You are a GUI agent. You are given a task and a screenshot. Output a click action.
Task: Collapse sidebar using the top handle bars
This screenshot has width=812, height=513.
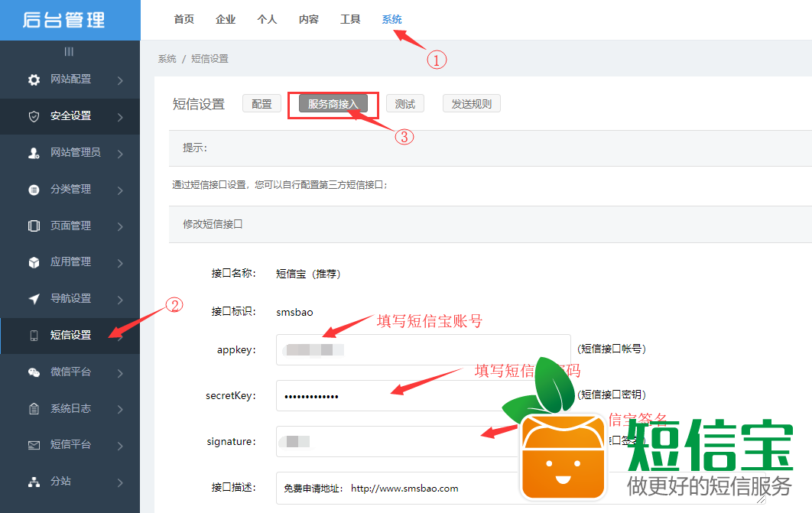(69, 51)
